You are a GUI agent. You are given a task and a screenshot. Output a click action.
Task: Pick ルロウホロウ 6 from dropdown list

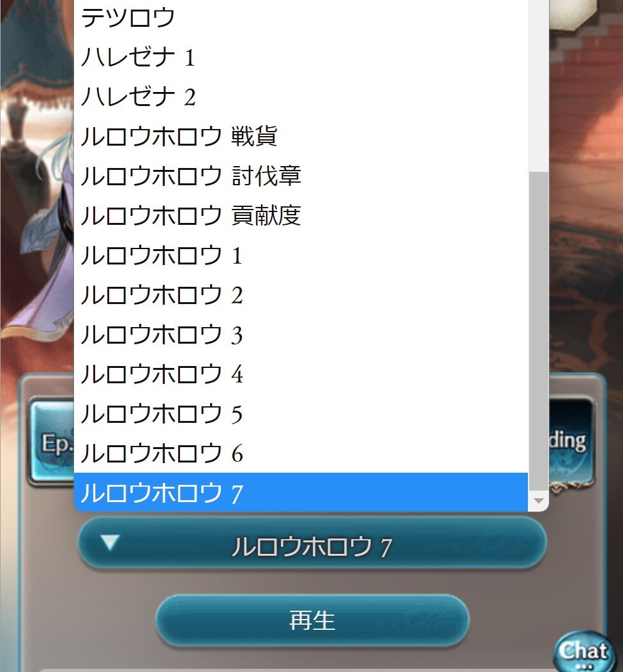coord(301,454)
